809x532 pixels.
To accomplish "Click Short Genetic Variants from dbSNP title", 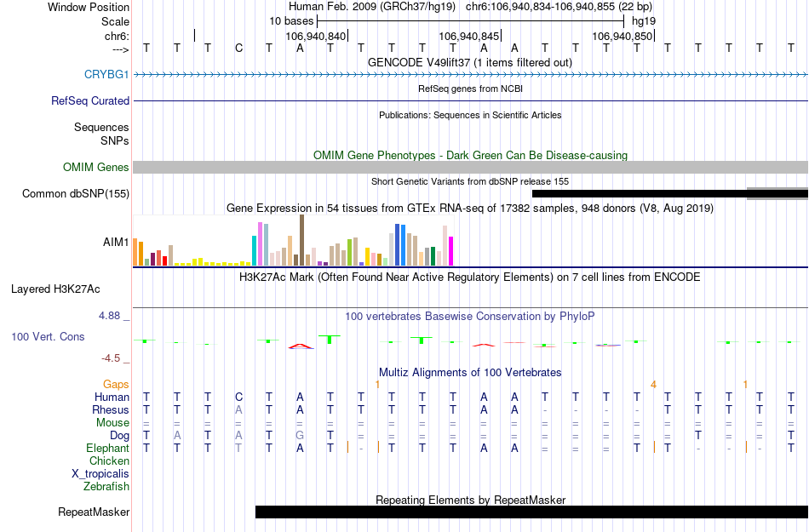I will coord(469,181).
